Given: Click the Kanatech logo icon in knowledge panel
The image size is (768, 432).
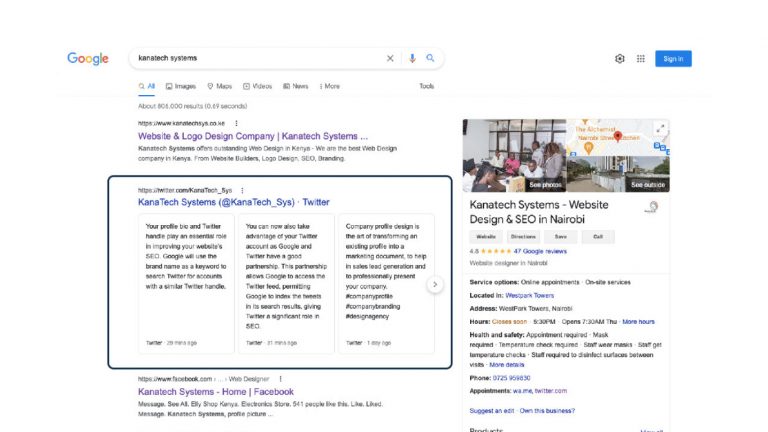Looking at the screenshot, I should pyautogui.click(x=652, y=207).
